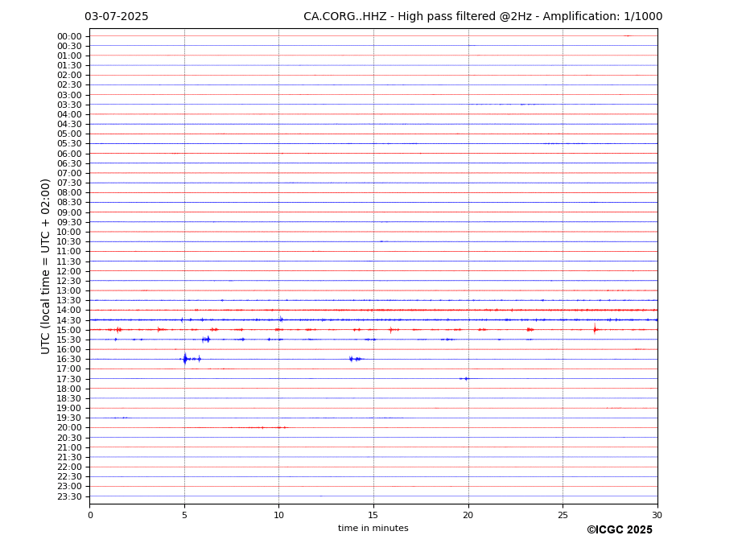This screenshot has height=560, width=746.
Task: Click the blue blip near minute 2 on 19:30 trace
Action: pyautogui.click(x=124, y=418)
